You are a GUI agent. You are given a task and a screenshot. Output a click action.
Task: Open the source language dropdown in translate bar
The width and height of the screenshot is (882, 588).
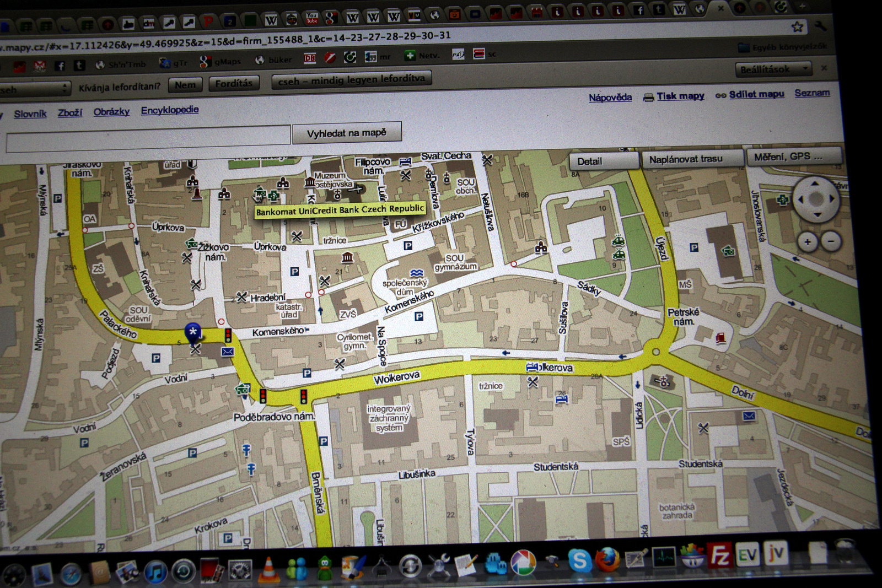(x=34, y=89)
